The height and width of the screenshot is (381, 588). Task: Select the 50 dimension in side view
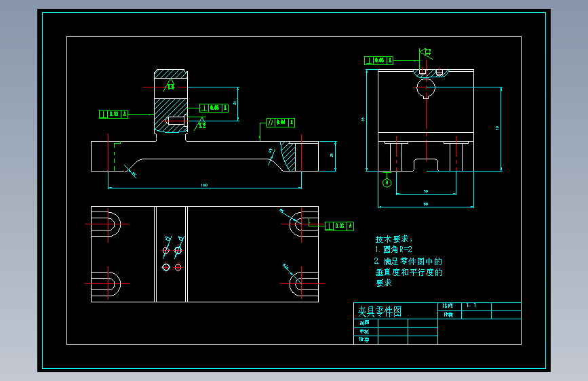coord(426,192)
